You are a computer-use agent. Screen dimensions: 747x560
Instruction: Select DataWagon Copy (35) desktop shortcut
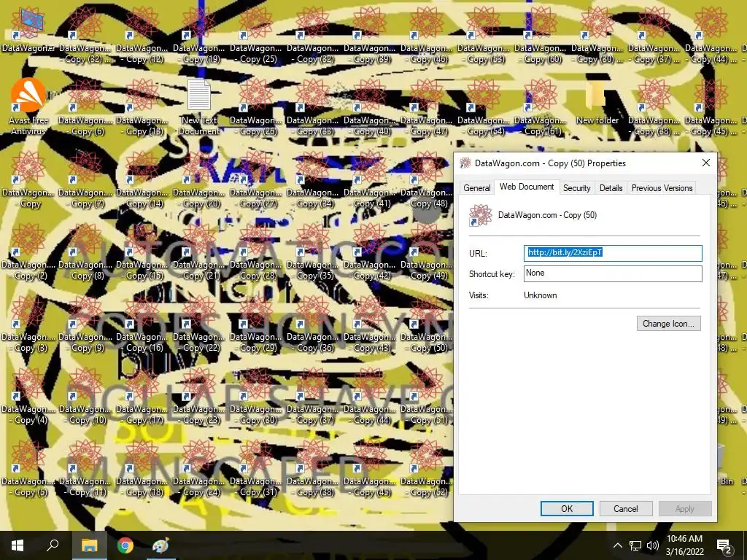pyautogui.click(x=313, y=251)
